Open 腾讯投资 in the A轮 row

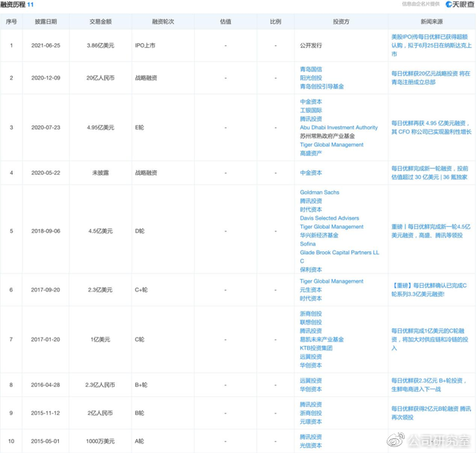coord(311,437)
